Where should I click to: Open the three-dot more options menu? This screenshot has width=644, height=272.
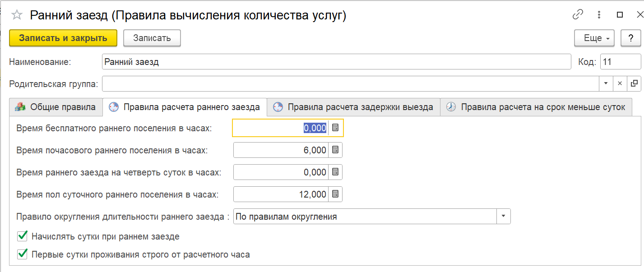click(599, 15)
